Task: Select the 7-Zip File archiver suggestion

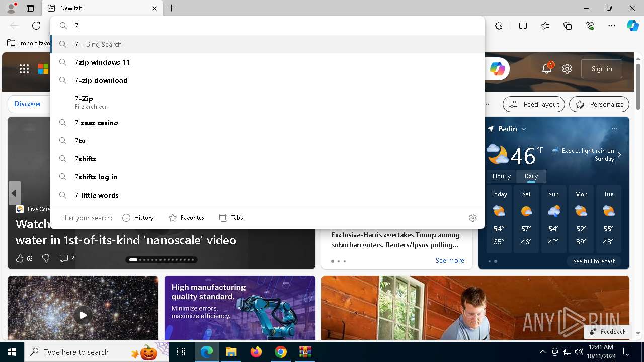Action: [x=267, y=102]
